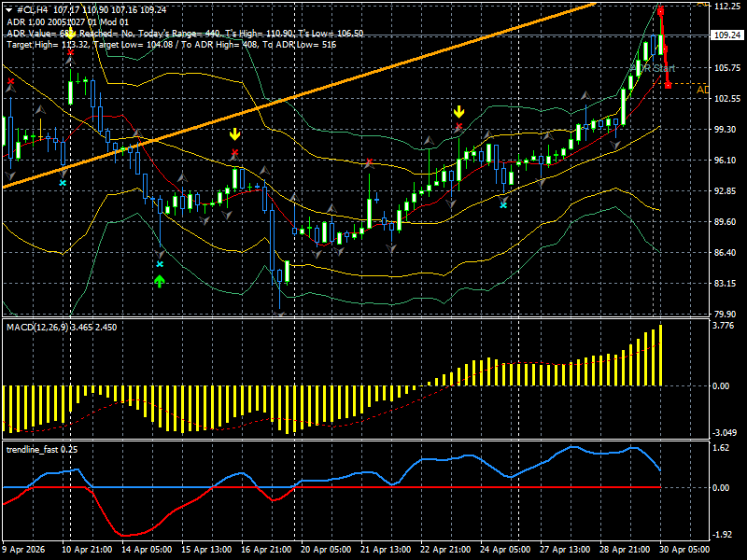Click the 89.60 price scale label
The image size is (747, 560).
pos(727,222)
